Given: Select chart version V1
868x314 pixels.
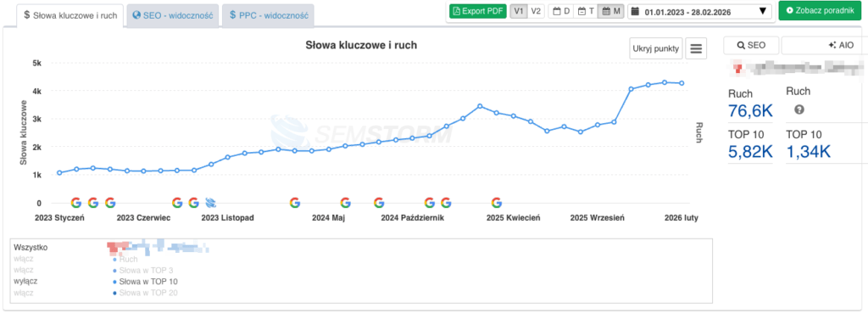Looking at the screenshot, I should coord(519,11).
